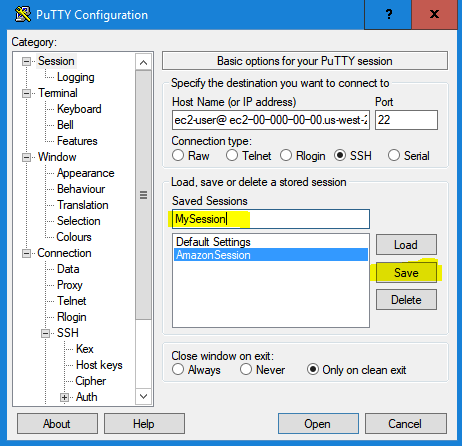Click the question mark help button in title bar
462x446 pixels.
pyautogui.click(x=388, y=14)
